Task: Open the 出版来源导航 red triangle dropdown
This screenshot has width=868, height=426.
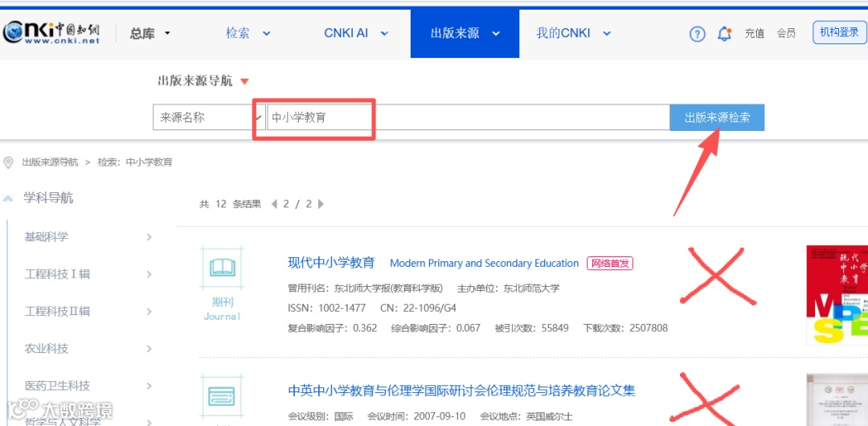Action: pos(244,82)
